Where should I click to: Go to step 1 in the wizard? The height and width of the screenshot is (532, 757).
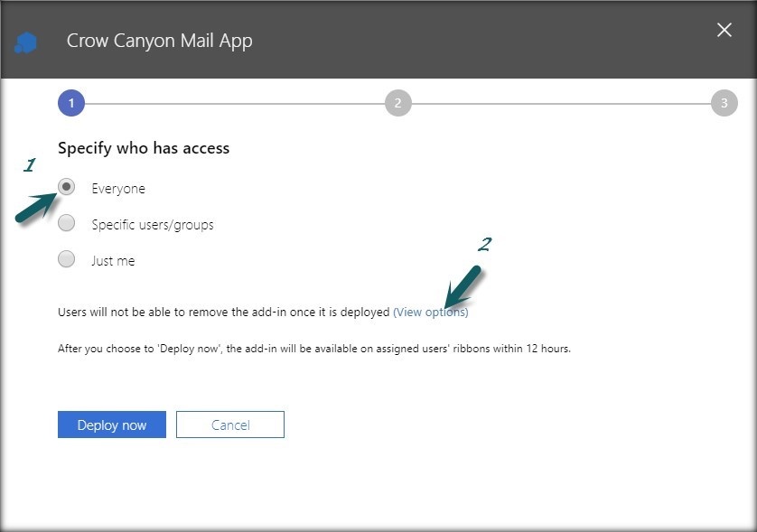click(x=71, y=103)
